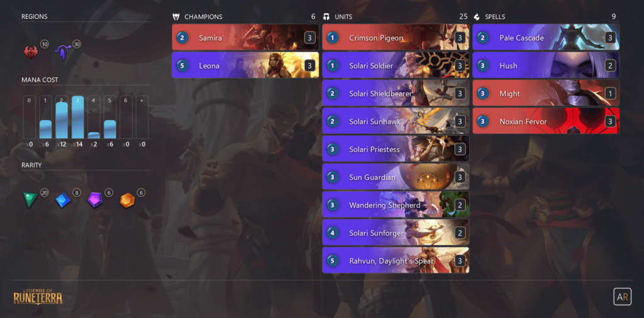The height and width of the screenshot is (318, 644).
Task: Click the Champions helmet icon
Action: [x=176, y=17]
